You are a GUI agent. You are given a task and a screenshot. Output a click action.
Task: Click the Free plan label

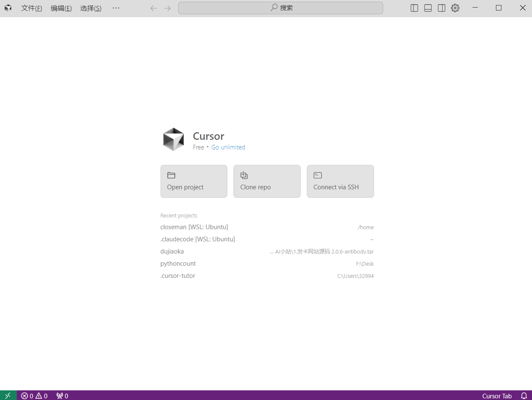pyautogui.click(x=198, y=147)
